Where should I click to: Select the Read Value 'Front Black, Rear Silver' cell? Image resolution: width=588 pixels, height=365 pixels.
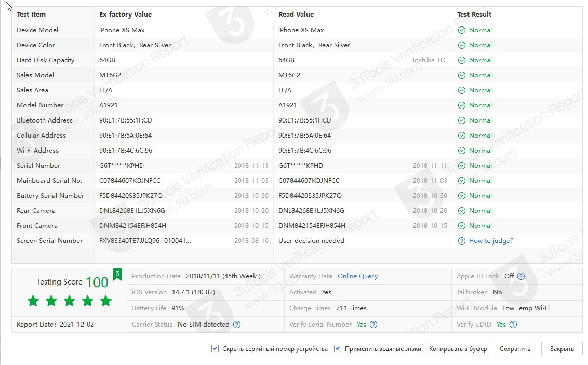coord(314,45)
